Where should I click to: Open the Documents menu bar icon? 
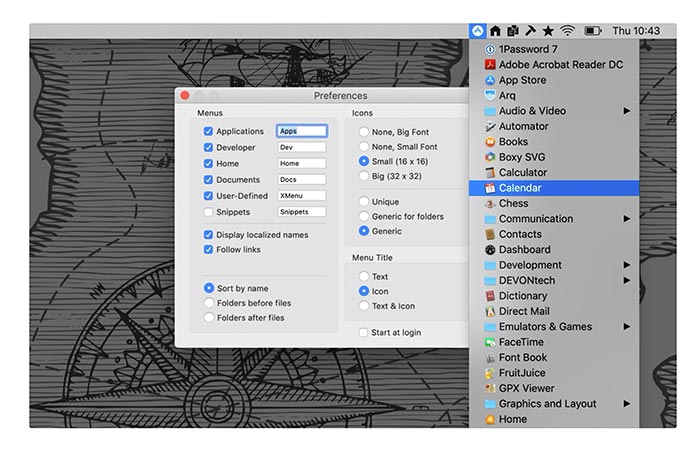point(513,31)
